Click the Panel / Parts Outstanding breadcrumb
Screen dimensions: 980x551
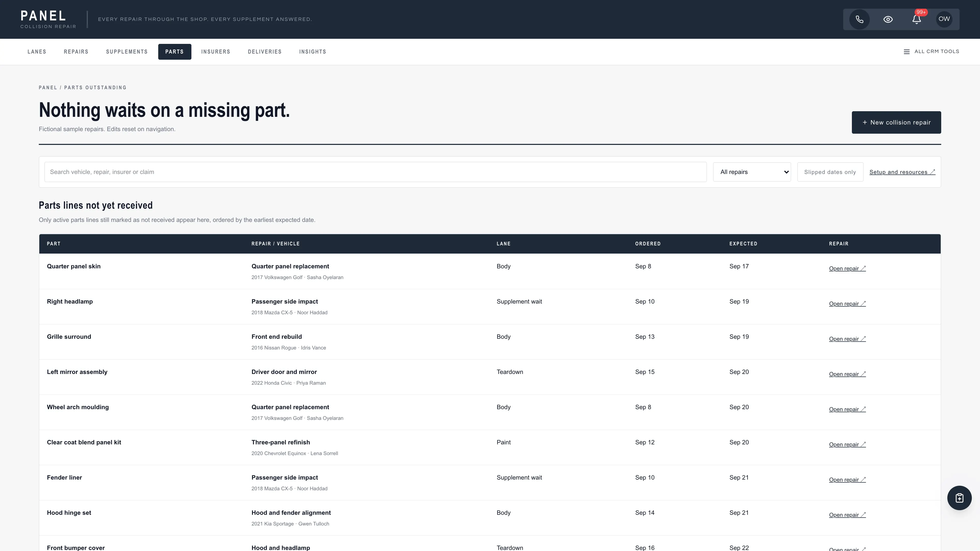click(82, 87)
